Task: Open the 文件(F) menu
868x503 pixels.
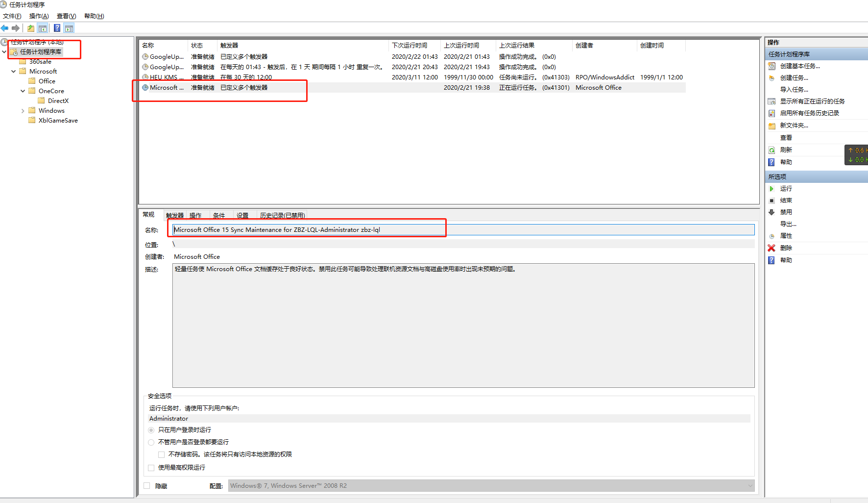Action: pos(12,16)
